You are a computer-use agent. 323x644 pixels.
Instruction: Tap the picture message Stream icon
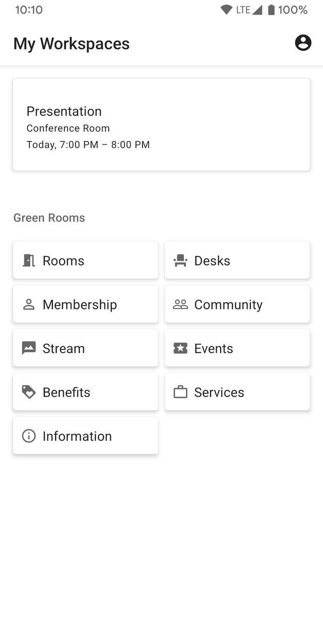coord(29,348)
